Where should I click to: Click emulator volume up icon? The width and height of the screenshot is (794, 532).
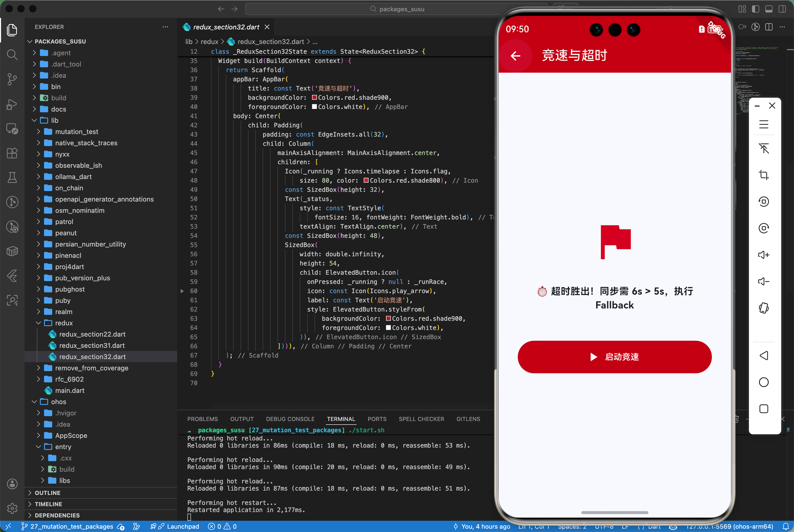[764, 255]
